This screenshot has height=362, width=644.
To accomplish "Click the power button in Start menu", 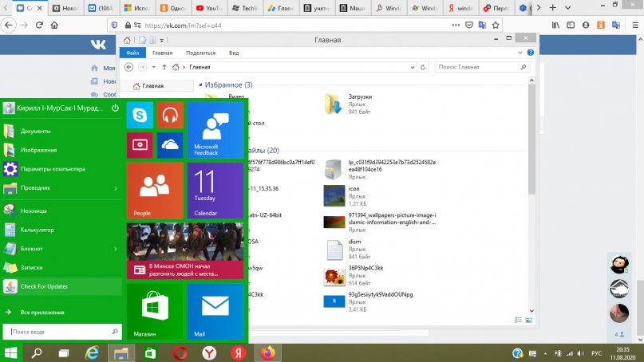I will click(116, 108).
